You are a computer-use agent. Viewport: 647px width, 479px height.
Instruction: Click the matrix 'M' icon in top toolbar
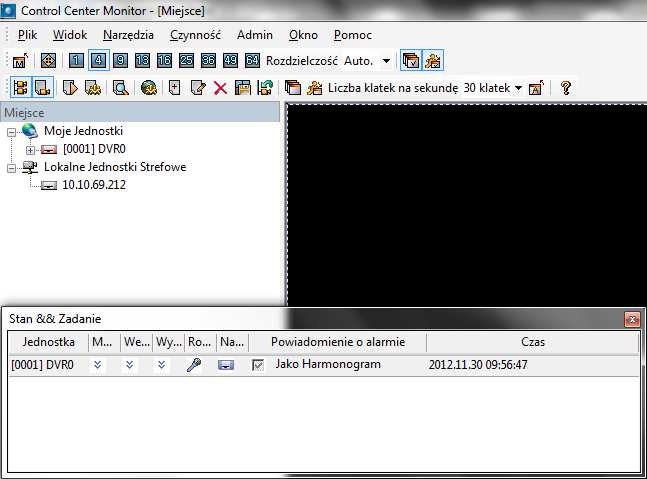click(x=20, y=61)
